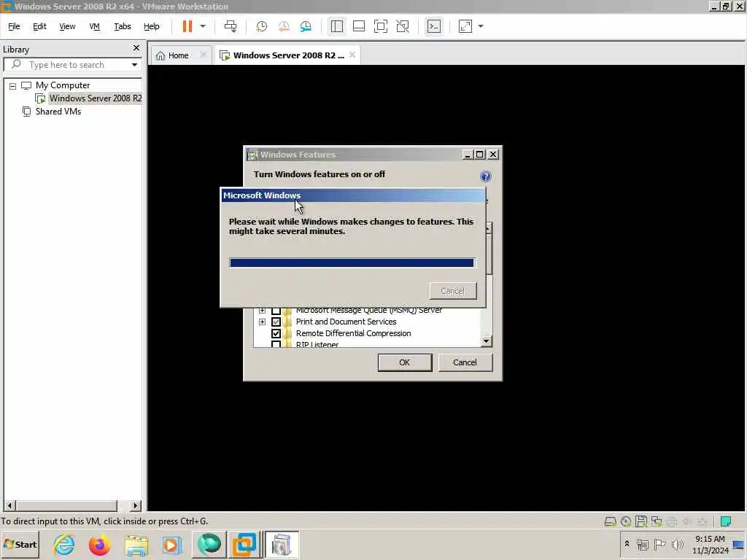This screenshot has width=747, height=560.
Task: Click the stretch guest display icon
Action: (465, 26)
